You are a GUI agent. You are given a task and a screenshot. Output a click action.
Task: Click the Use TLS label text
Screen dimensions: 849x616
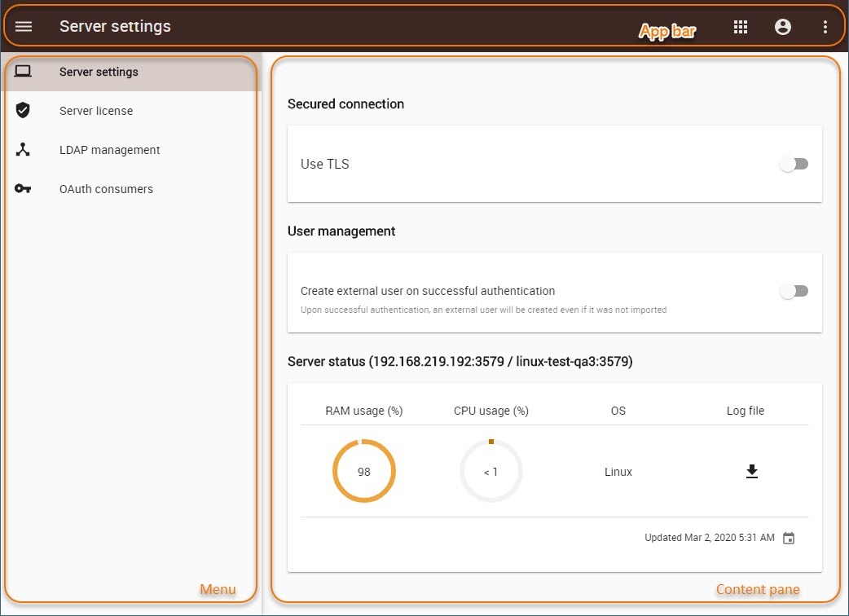pyautogui.click(x=325, y=164)
